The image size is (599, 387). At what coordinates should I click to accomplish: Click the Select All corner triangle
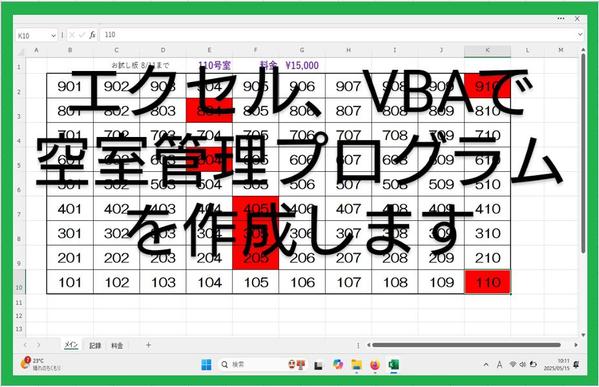click(20, 51)
